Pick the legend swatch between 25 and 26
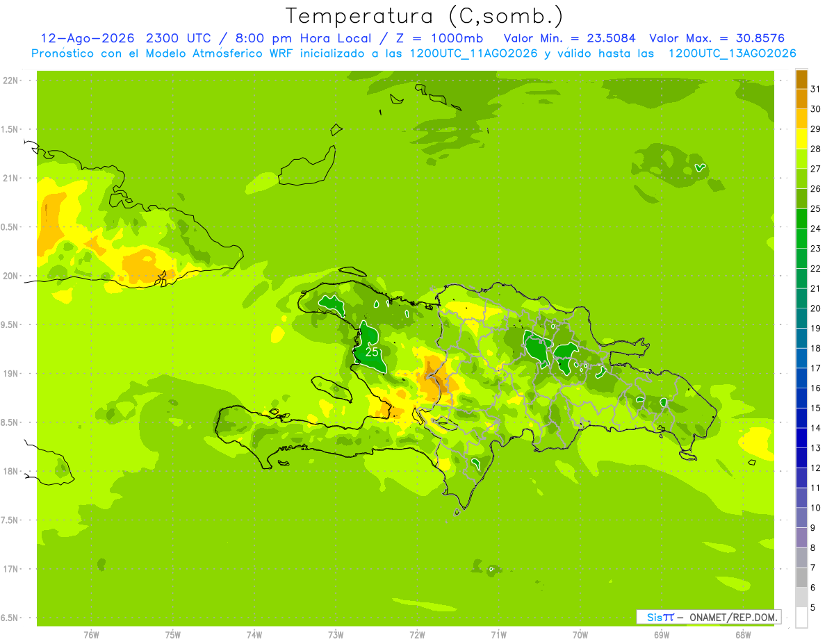The width and height of the screenshot is (834, 644). (801, 199)
